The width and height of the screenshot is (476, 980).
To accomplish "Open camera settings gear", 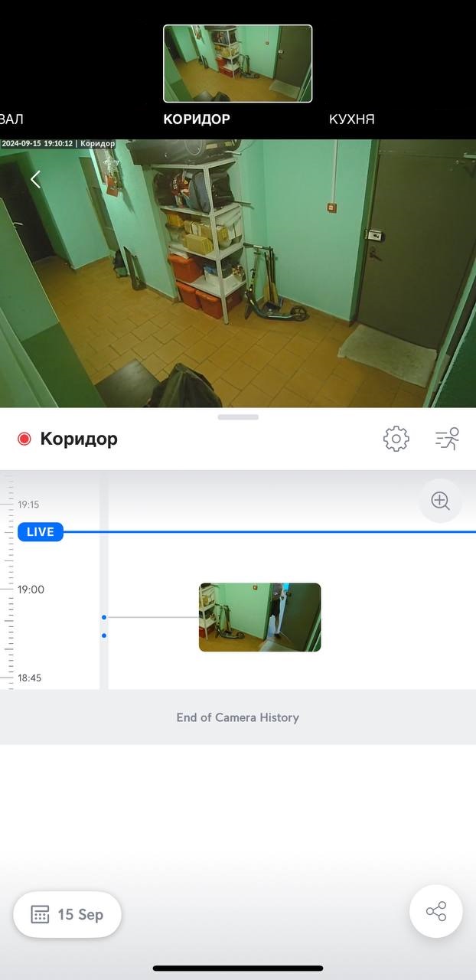I will coord(396,439).
